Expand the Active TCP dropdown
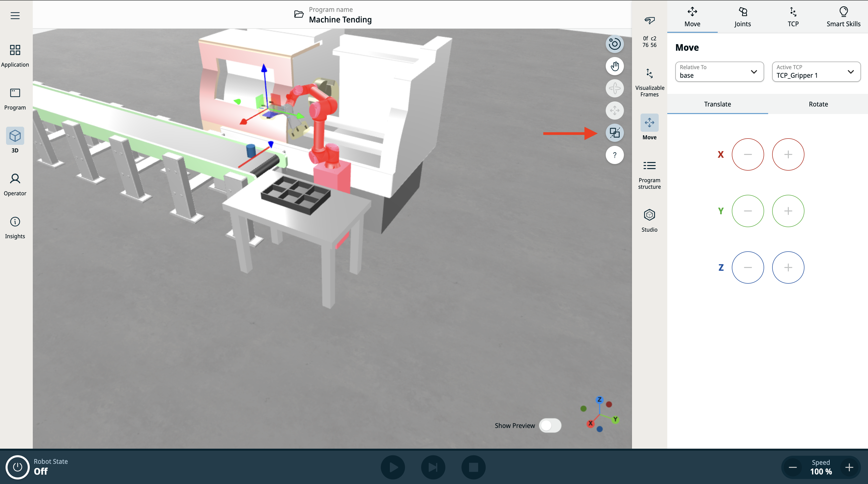 (x=816, y=71)
